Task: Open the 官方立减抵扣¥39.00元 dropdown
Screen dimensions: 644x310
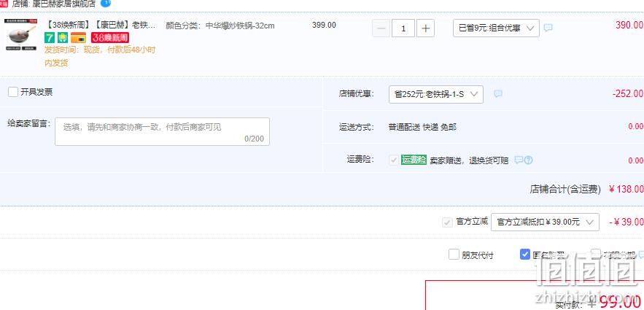Action: pyautogui.click(x=545, y=222)
